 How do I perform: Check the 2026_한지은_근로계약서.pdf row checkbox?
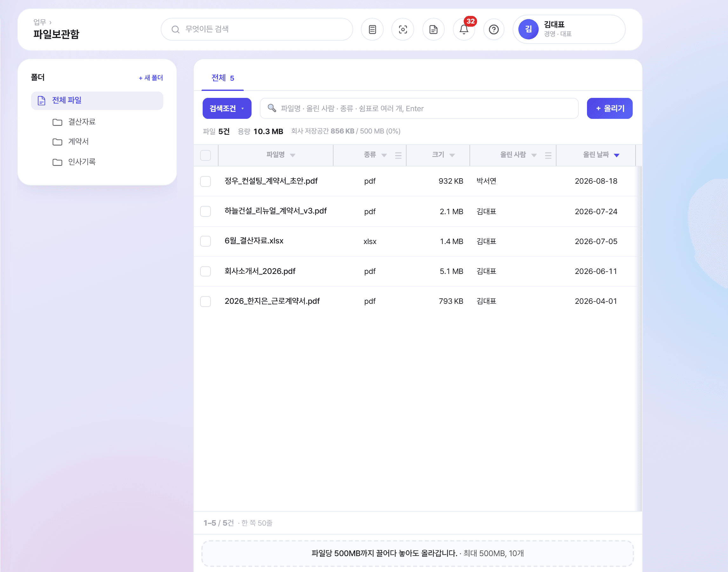point(205,301)
